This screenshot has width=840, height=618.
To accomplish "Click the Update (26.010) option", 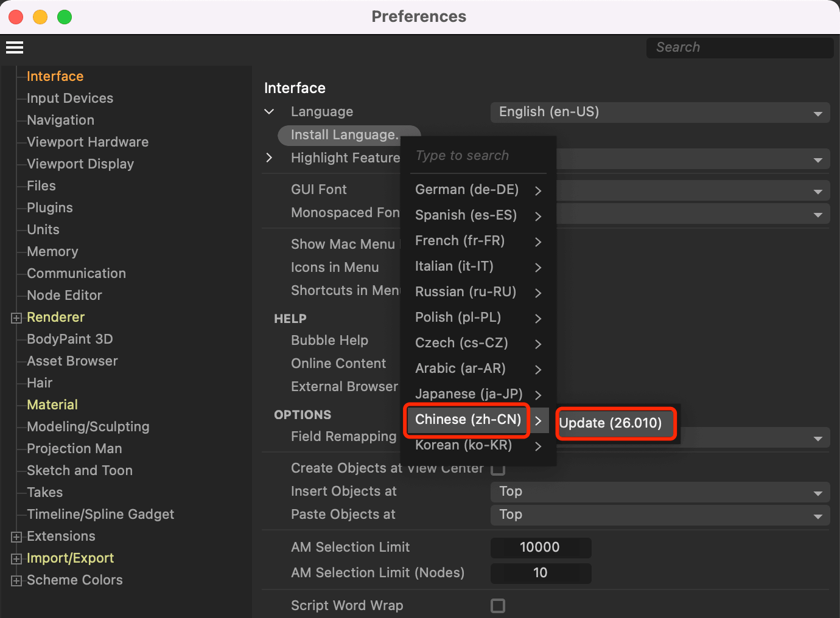I will click(x=611, y=423).
